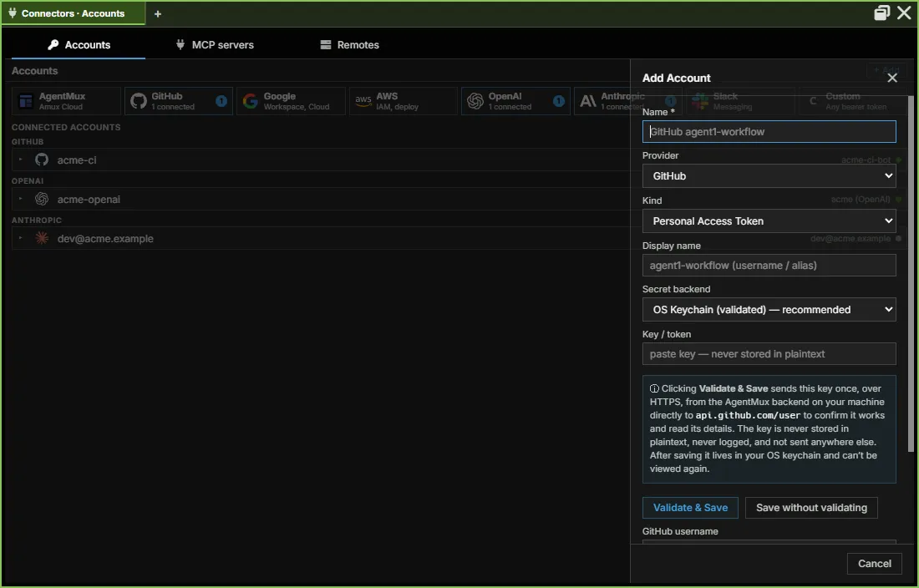Click the Anthropic starburst icon for dev@acme.example

pos(42,238)
